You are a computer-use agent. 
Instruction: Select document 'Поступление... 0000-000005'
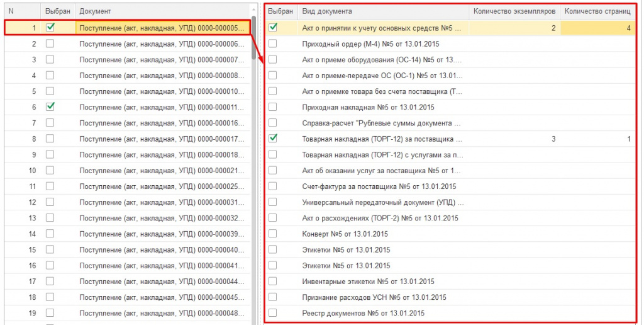(x=162, y=28)
